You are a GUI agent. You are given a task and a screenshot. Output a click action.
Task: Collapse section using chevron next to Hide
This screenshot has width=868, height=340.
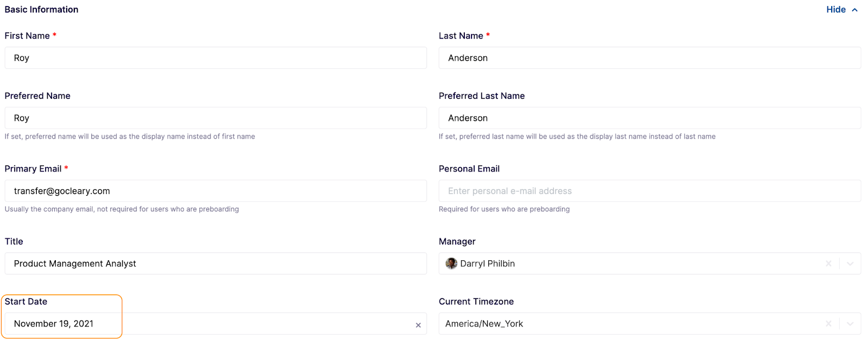click(x=855, y=10)
